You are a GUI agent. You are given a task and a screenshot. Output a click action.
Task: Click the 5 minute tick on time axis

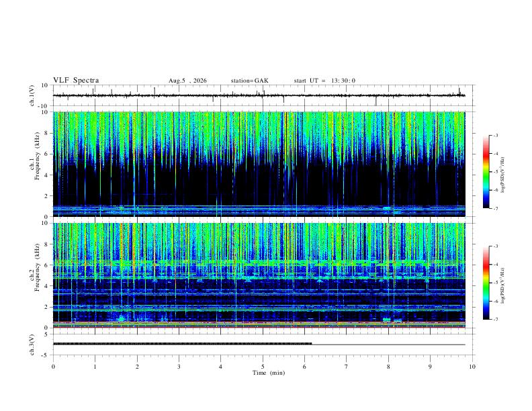263,367
